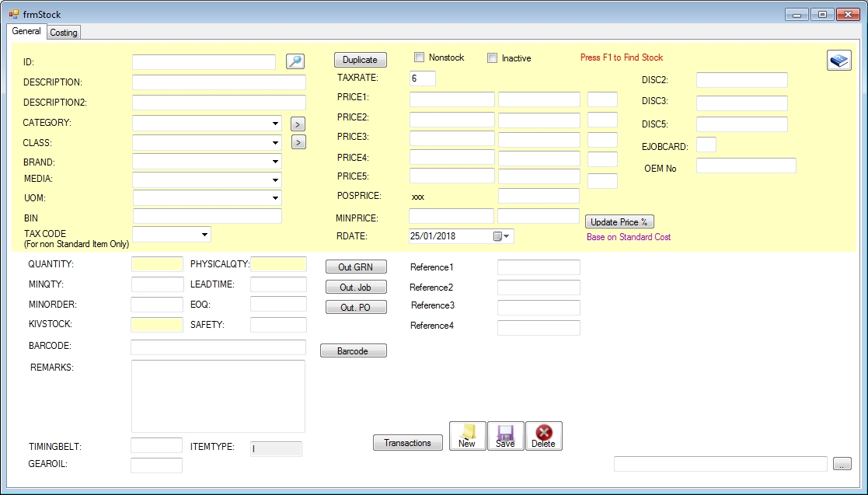Click the SAFETY input field
The width and height of the screenshot is (868, 495).
(x=278, y=325)
